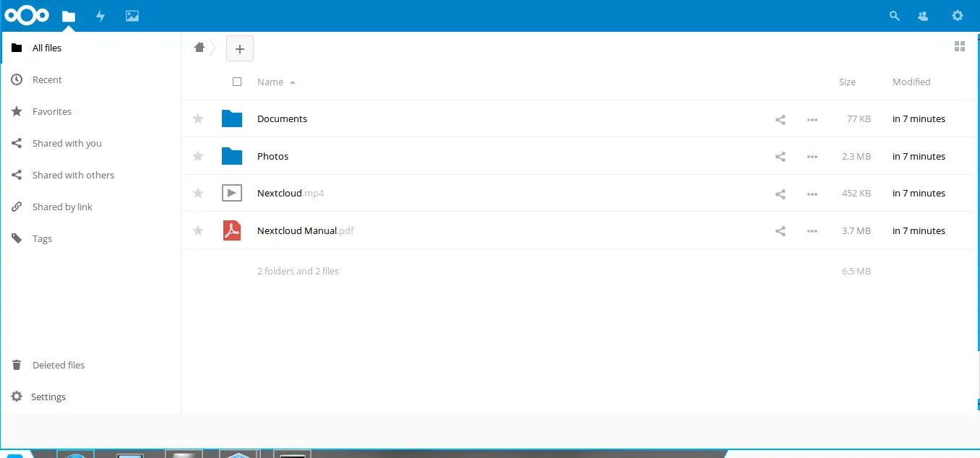Switch to grid view icon
Viewport: 980px width, 458px height.
coord(960,46)
